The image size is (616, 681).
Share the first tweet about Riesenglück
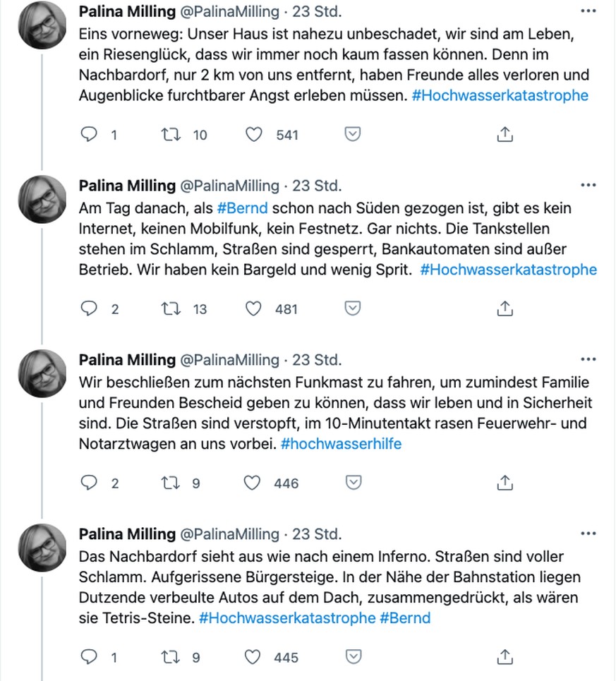pyautogui.click(x=505, y=134)
